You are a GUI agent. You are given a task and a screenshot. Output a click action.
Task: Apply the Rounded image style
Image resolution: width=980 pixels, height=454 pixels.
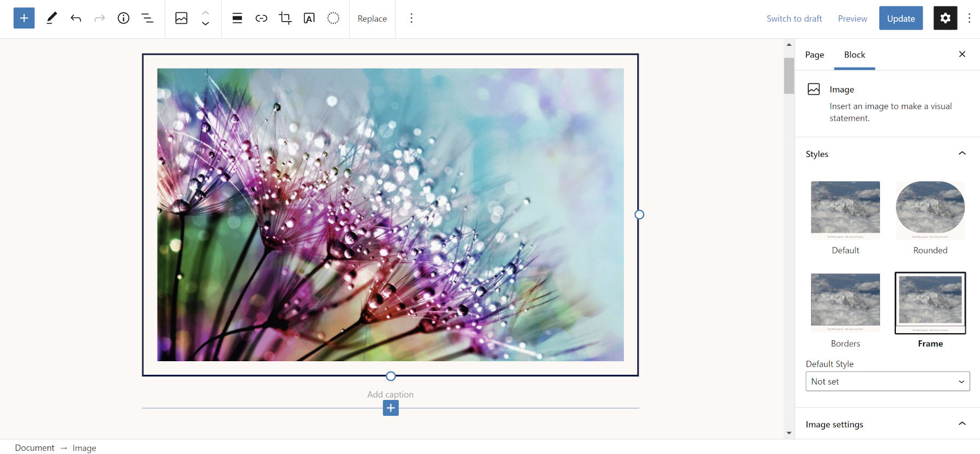[930, 217]
